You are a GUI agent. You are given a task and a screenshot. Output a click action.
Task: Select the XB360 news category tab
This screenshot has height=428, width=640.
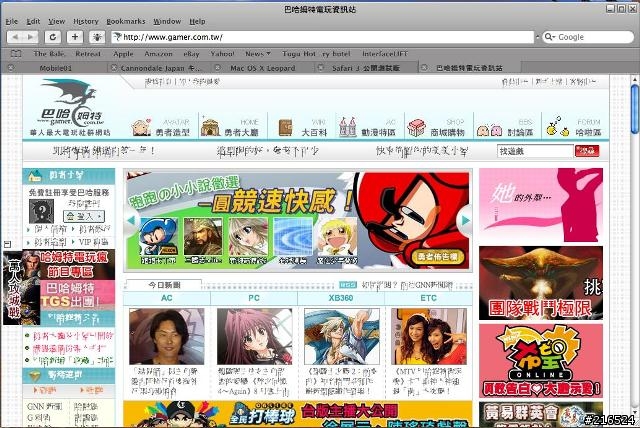pos(341,298)
